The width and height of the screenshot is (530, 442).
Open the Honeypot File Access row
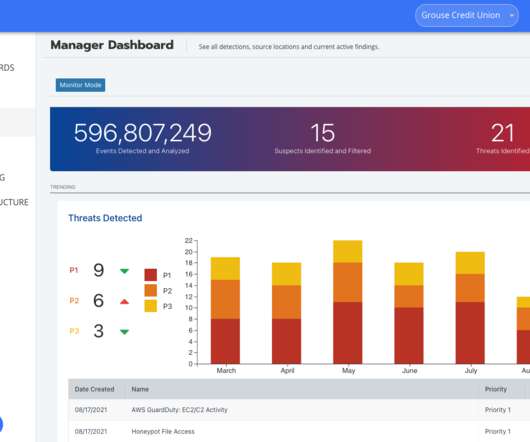299,432
